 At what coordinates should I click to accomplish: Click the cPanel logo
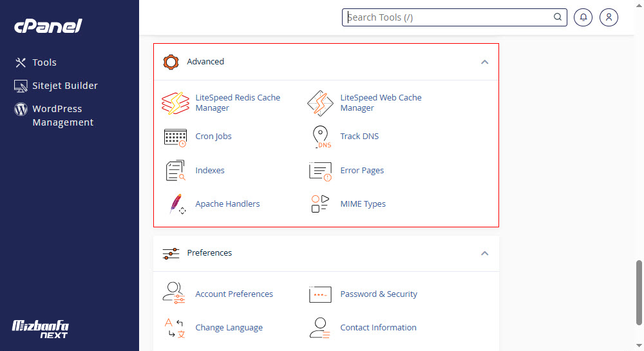point(48,26)
